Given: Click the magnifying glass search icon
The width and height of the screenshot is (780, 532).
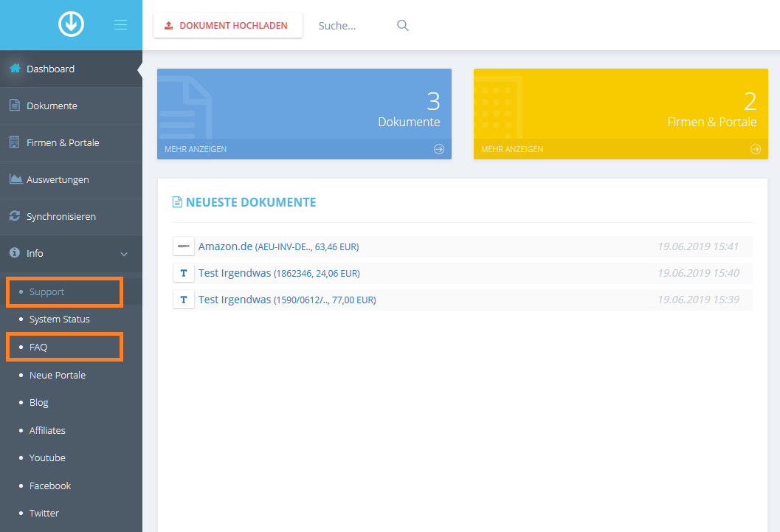Looking at the screenshot, I should coord(403,25).
